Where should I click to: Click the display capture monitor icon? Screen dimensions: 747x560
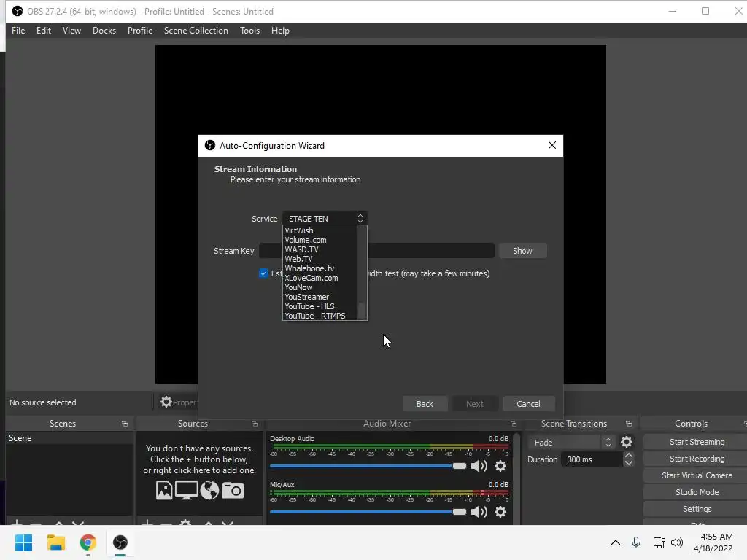pos(186,490)
